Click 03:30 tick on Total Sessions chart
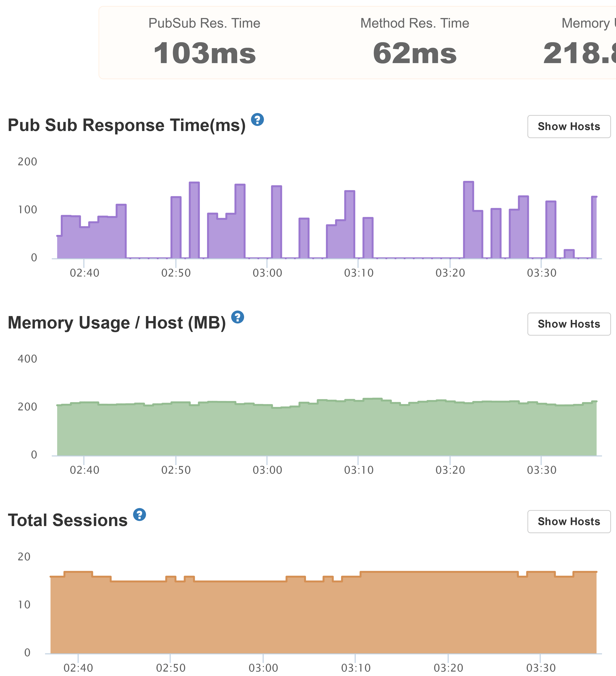Viewport: 616px width, 676px height. [541, 668]
